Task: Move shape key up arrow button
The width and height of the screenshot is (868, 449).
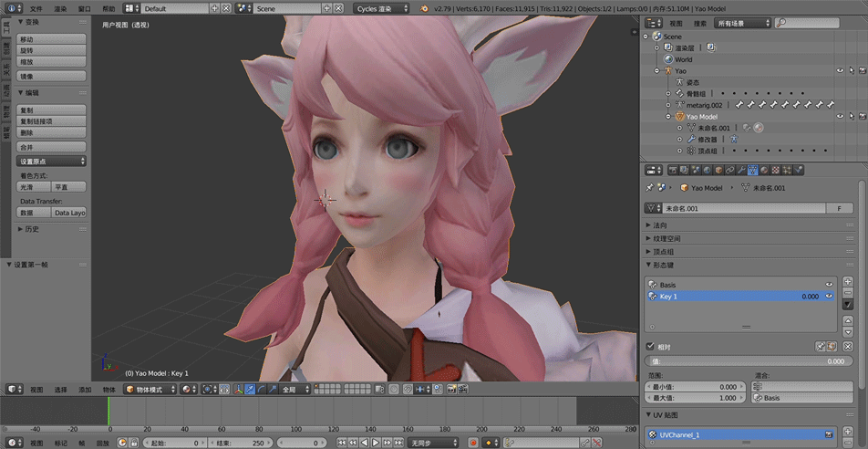Action: click(848, 321)
